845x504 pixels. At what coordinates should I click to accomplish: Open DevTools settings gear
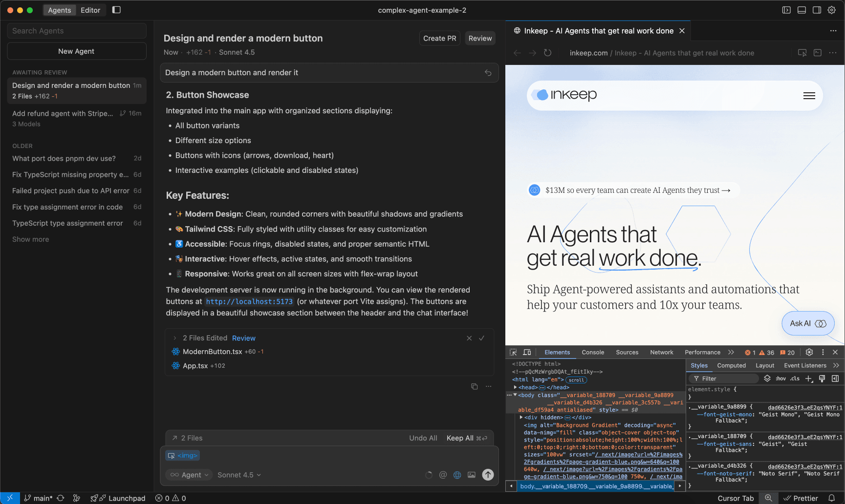809,352
